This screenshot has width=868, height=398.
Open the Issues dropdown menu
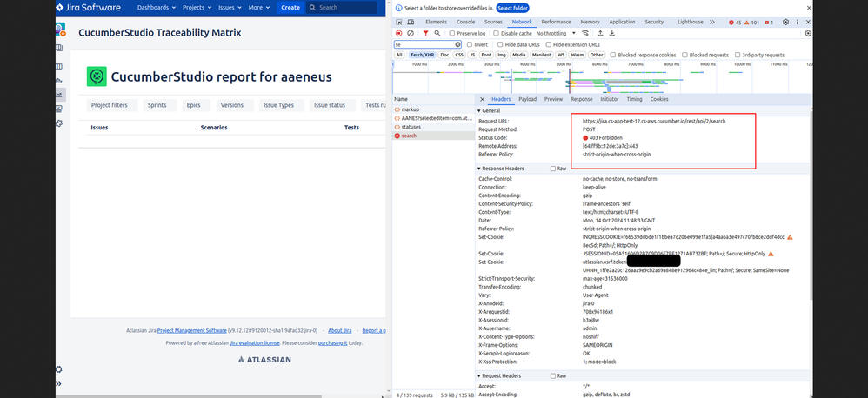tap(230, 7)
